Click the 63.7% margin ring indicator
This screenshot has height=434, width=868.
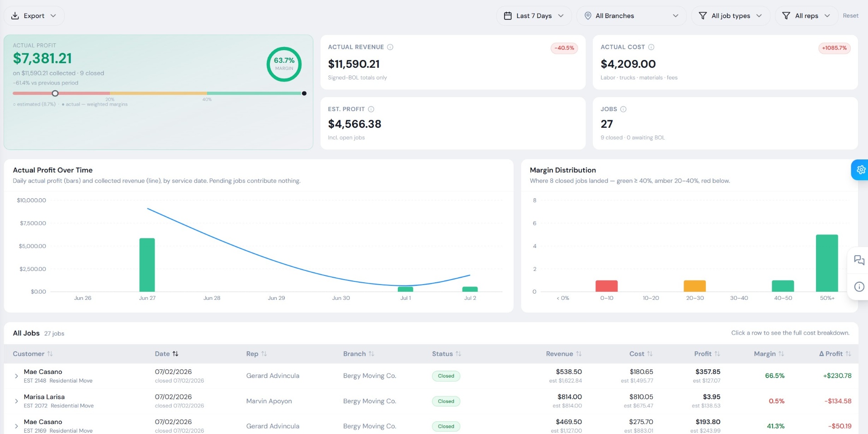coord(284,64)
